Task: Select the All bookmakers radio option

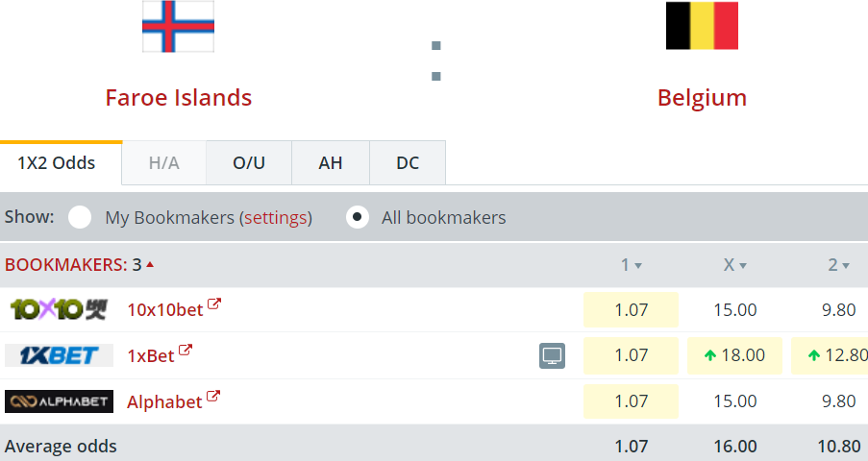Action: [x=358, y=217]
